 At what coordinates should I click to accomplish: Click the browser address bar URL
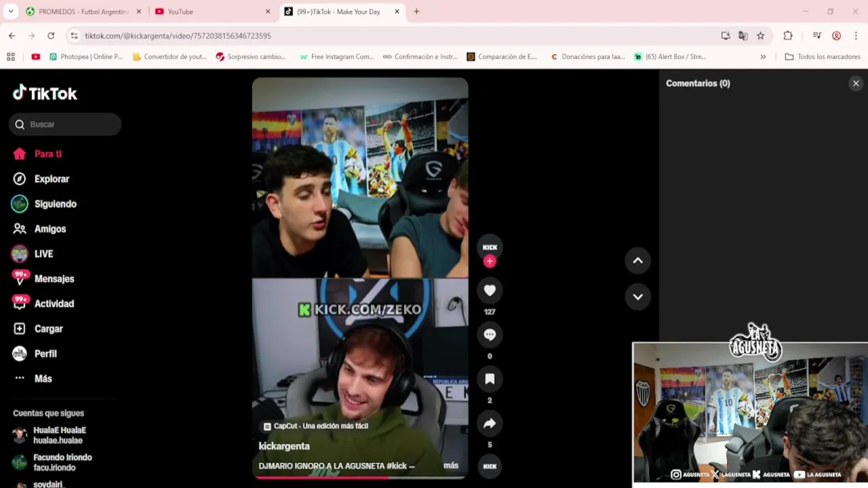(x=178, y=36)
